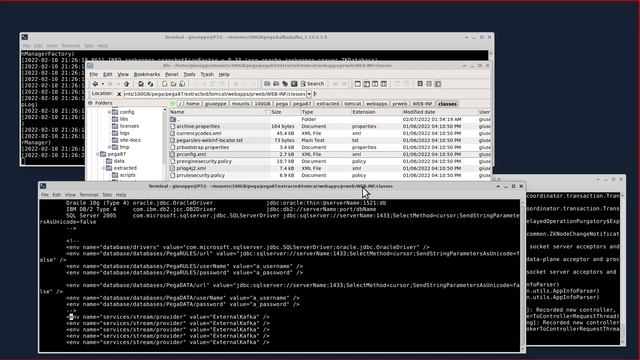Click the webapps breadcrumb button
Viewport: 640px width, 360px height.
point(376,104)
